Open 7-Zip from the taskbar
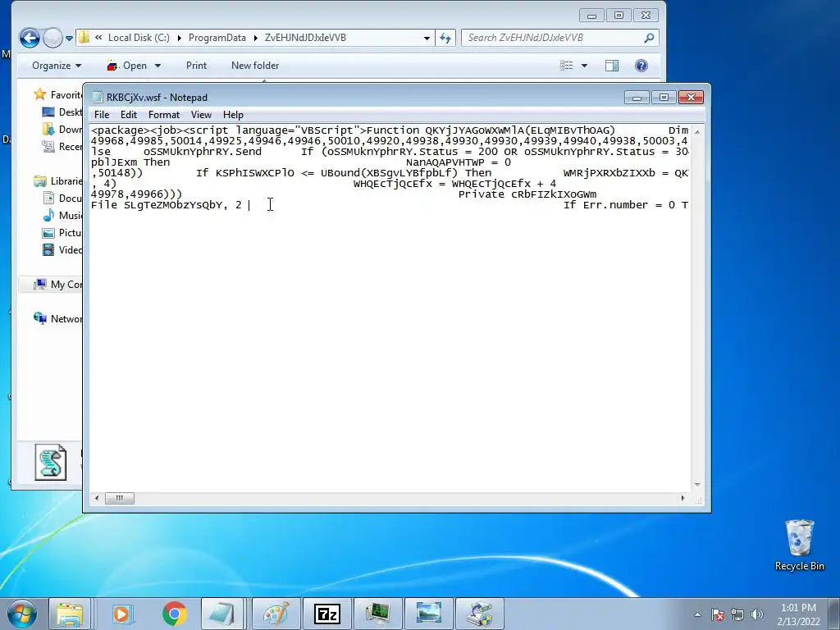Image resolution: width=840 pixels, height=630 pixels. (327, 614)
